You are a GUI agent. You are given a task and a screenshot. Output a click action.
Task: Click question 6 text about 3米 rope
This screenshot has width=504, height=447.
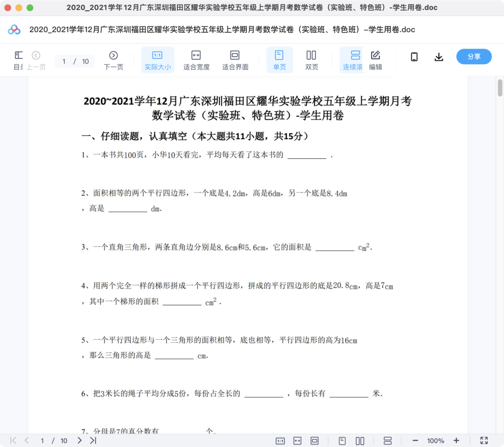pyautogui.click(x=232, y=394)
